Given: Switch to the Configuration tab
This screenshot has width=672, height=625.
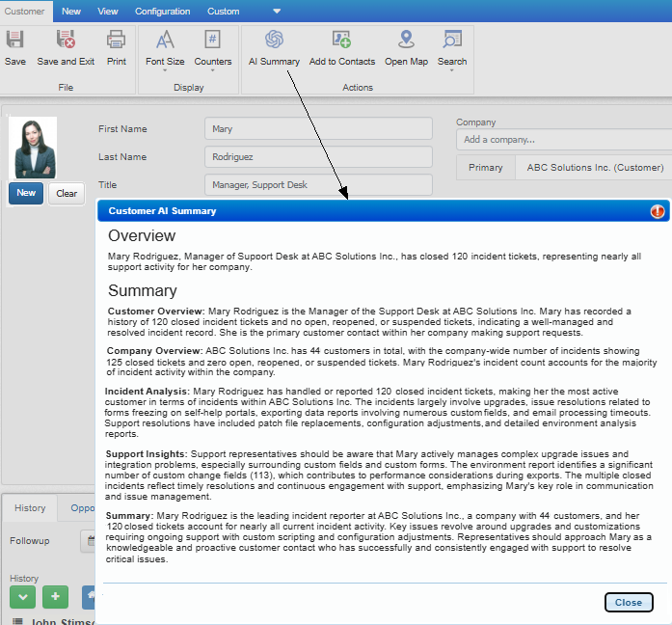Looking at the screenshot, I should [162, 12].
